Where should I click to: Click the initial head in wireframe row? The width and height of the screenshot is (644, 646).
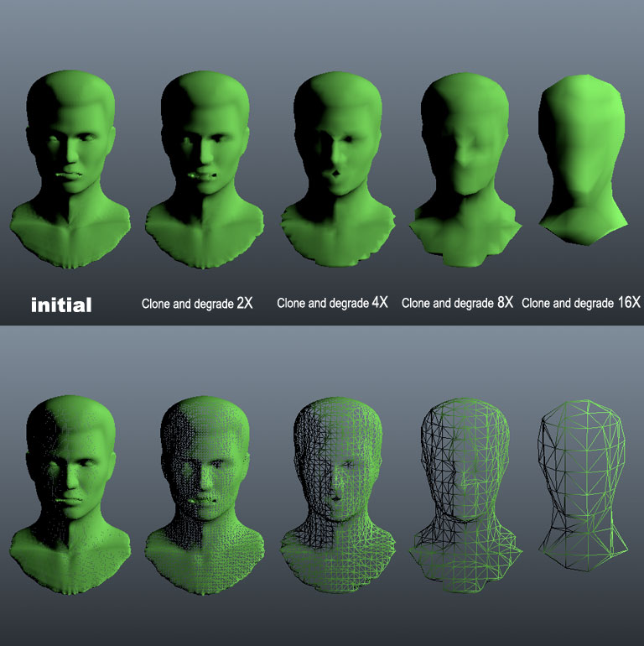[70, 487]
